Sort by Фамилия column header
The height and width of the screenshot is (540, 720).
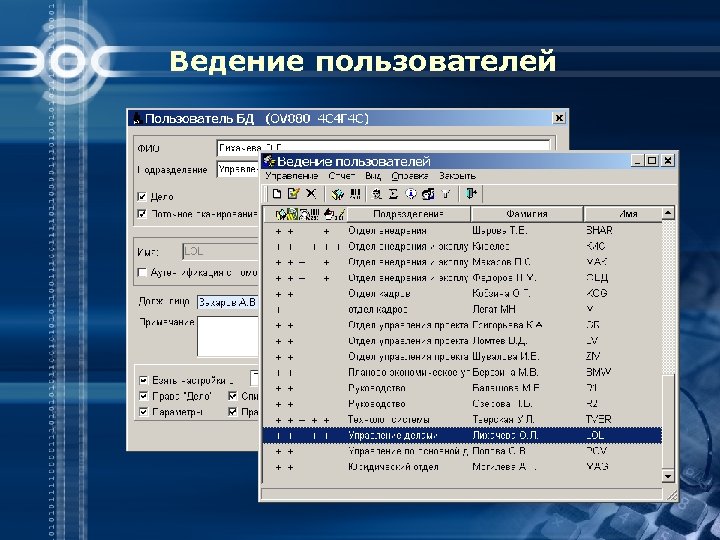[x=527, y=214]
